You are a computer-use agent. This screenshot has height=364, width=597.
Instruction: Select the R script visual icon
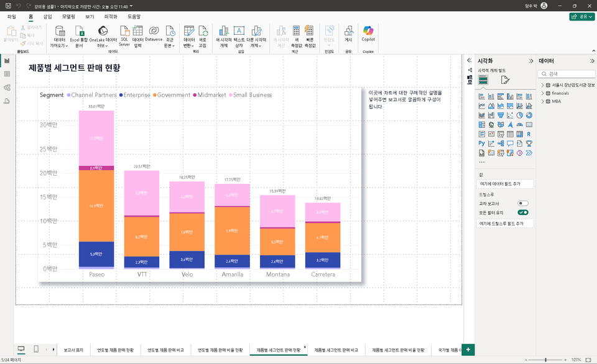[529, 134]
